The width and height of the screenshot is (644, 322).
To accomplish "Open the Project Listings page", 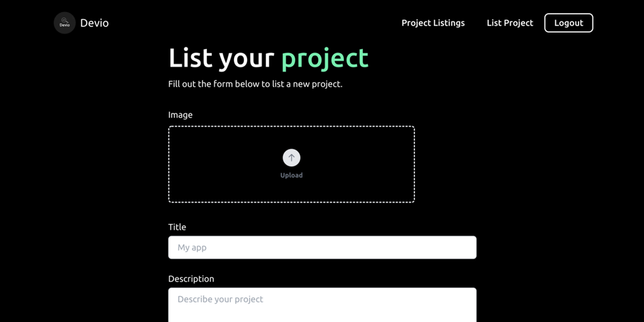I will pos(433,23).
